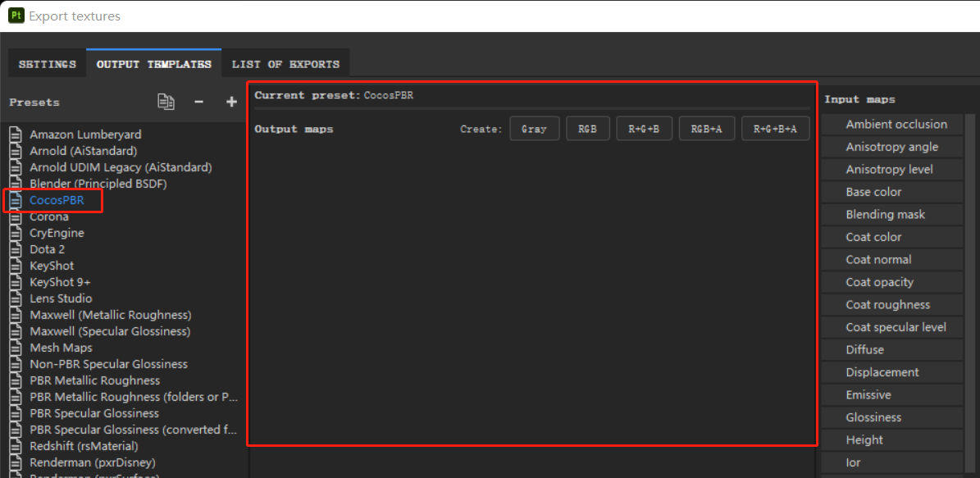980x478 pixels.
Task: Create an R+G+B+A output map
Action: (776, 129)
